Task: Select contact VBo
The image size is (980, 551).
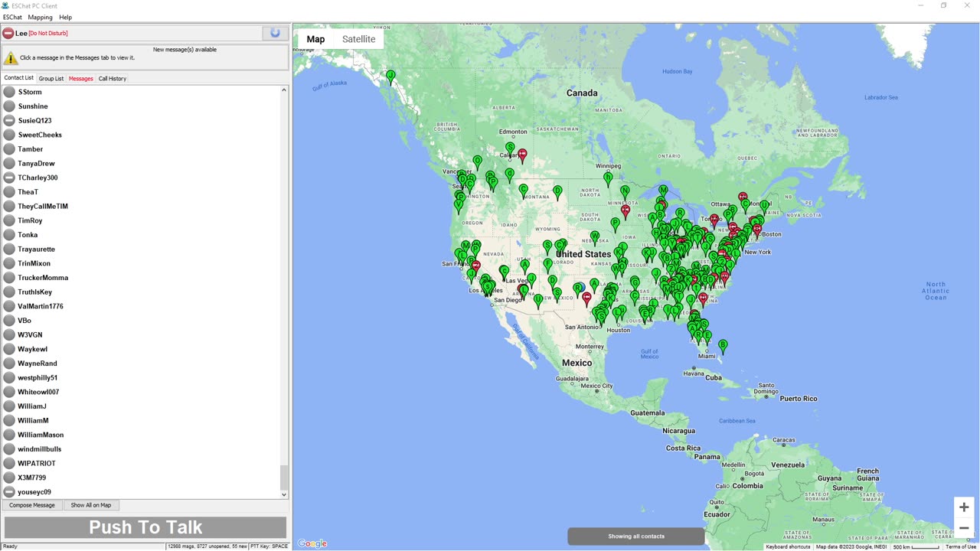Action: pyautogui.click(x=24, y=321)
